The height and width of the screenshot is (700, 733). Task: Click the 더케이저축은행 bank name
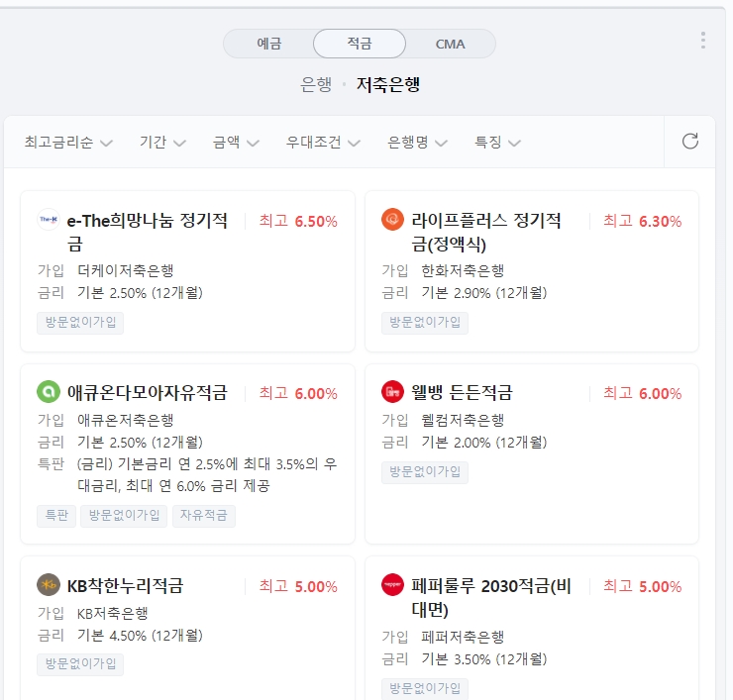coord(125,270)
